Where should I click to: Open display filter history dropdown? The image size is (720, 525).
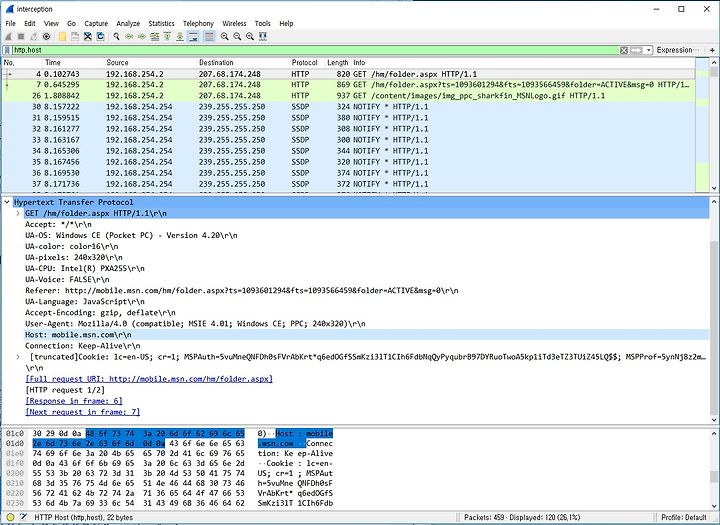(648, 50)
